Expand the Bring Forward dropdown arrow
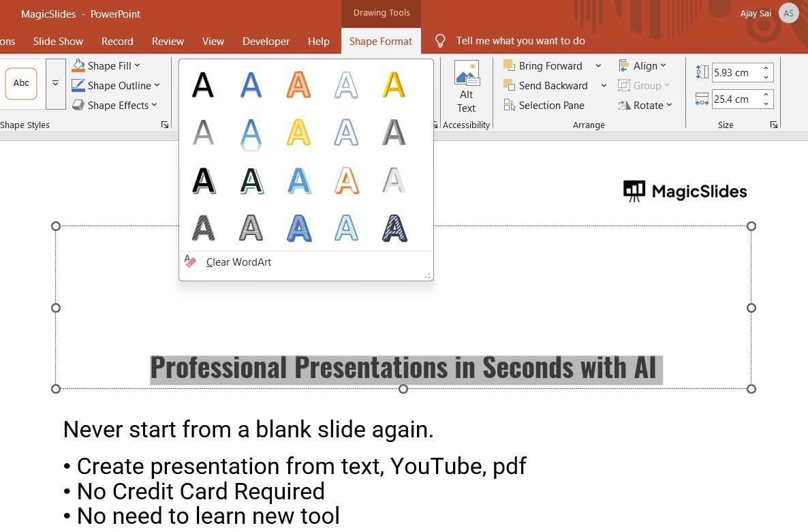 click(x=598, y=66)
